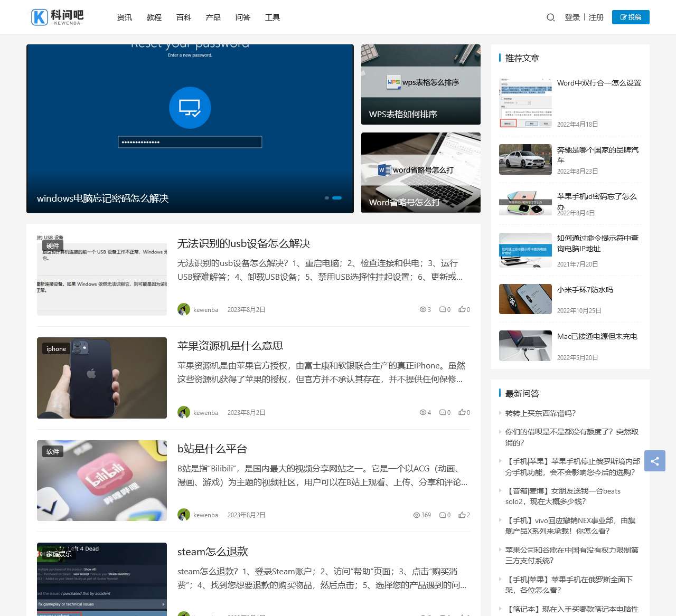Screen dimensions: 676x616
Task: Click the Word dialog thumbnail in 推荐文章
Action: [x=525, y=102]
